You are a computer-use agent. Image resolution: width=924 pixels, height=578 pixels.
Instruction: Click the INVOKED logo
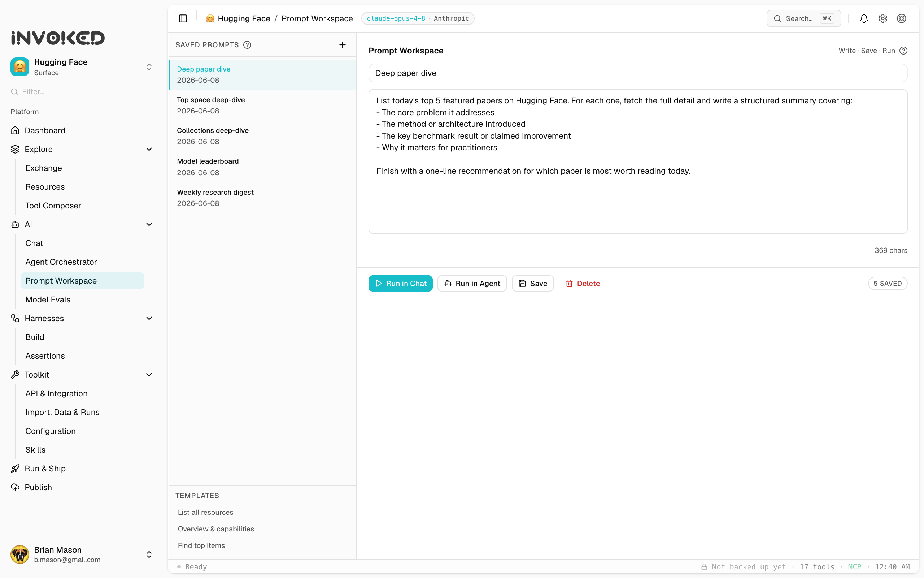(58, 38)
